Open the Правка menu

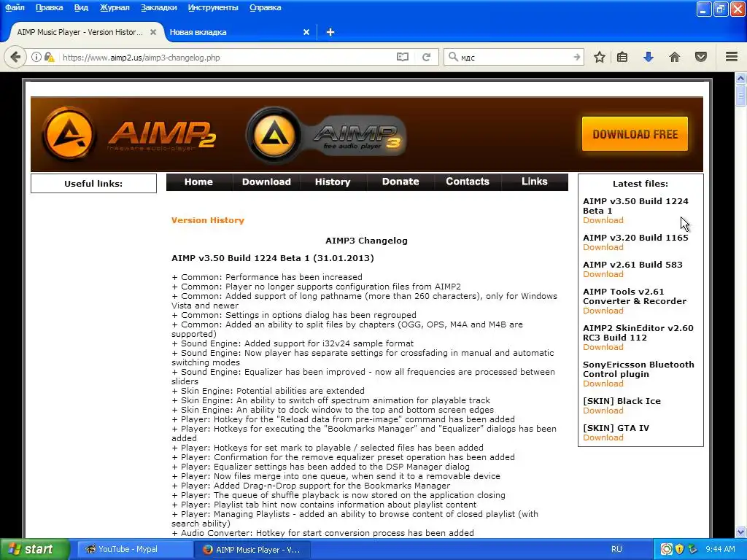(x=49, y=7)
